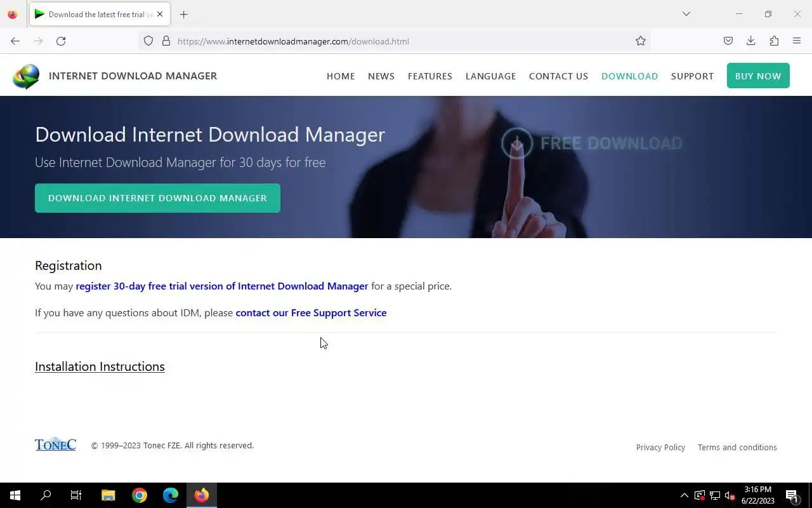The image size is (812, 508).
Task: Click the INTERNET DOWNLOAD MANAGER site title
Action: coord(133,76)
